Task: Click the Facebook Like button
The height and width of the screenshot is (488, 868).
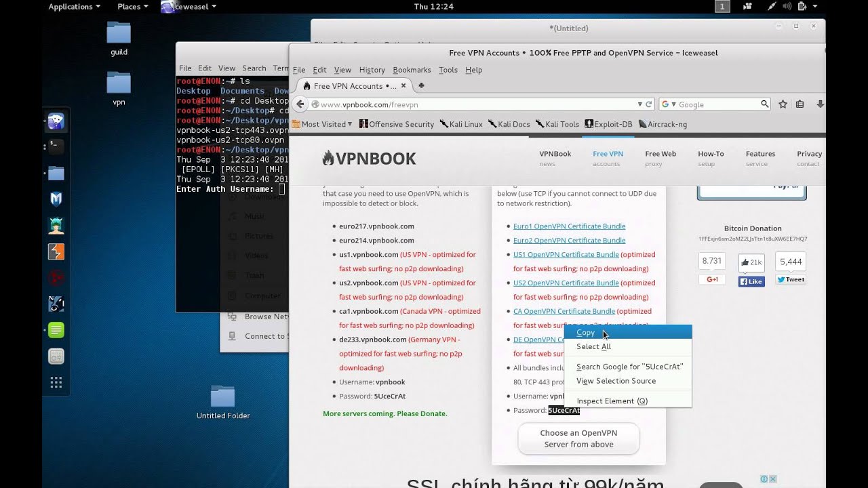Action: point(751,281)
